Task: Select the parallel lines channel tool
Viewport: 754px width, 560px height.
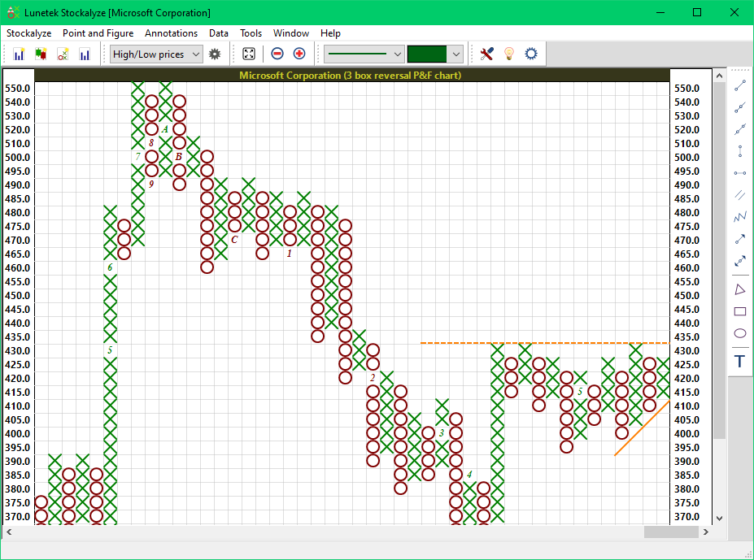Action: [740, 195]
